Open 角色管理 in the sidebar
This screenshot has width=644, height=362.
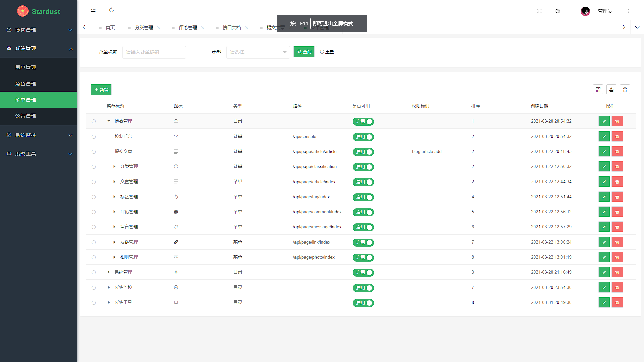point(39,84)
